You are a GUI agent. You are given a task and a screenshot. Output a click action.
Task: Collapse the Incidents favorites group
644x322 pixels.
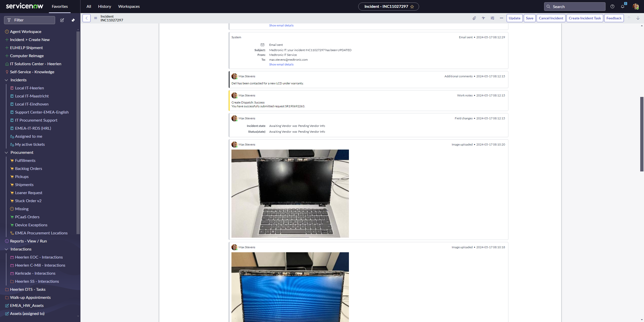pos(7,80)
